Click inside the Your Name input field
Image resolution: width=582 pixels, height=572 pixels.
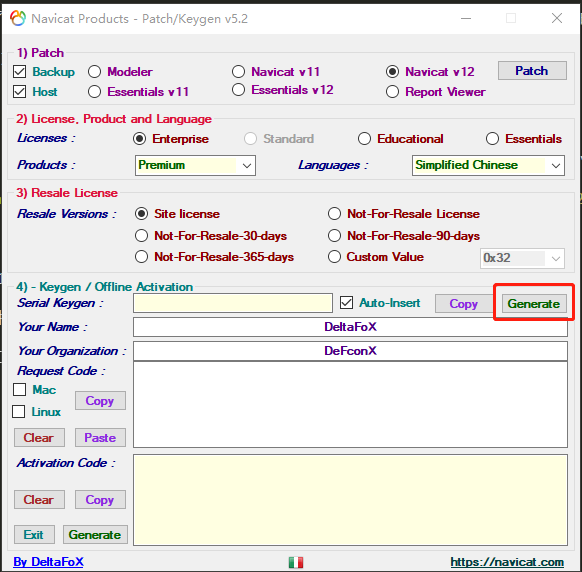pos(350,327)
